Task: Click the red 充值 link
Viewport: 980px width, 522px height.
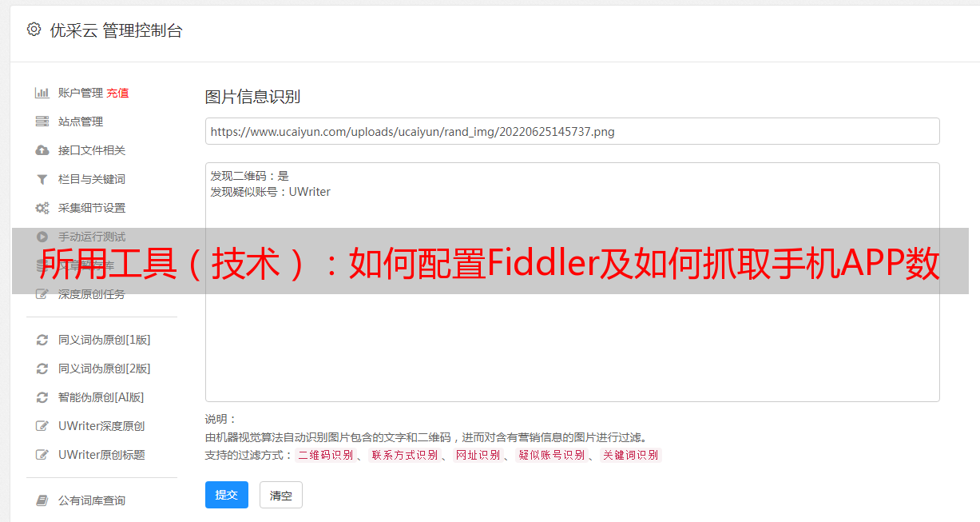Action: tap(117, 93)
